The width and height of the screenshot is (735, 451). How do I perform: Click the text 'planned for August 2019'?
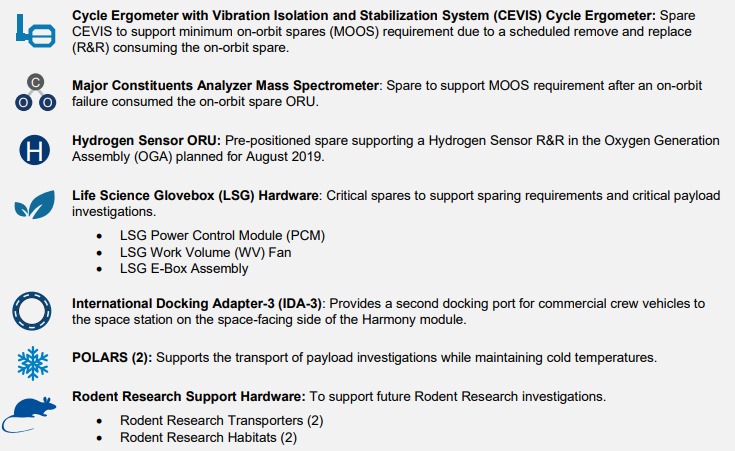pyautogui.click(x=250, y=157)
